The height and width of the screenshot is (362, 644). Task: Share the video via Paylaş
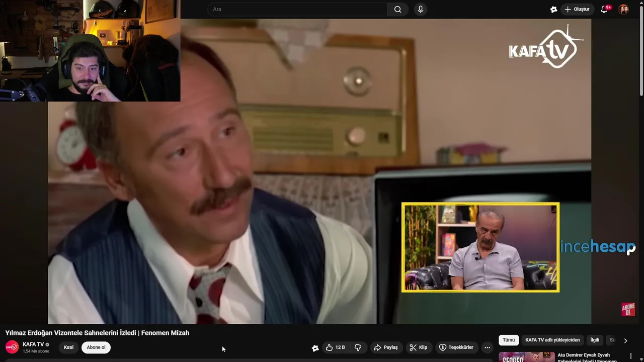pos(386,347)
